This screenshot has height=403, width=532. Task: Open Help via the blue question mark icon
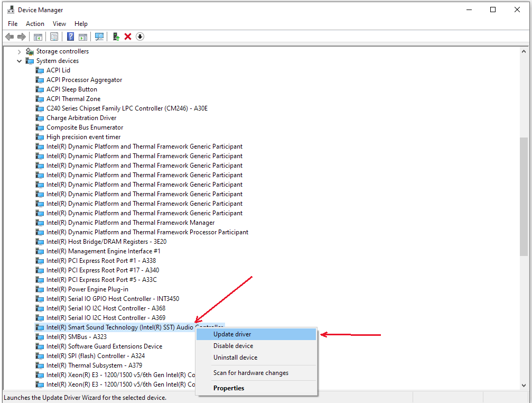click(x=70, y=36)
